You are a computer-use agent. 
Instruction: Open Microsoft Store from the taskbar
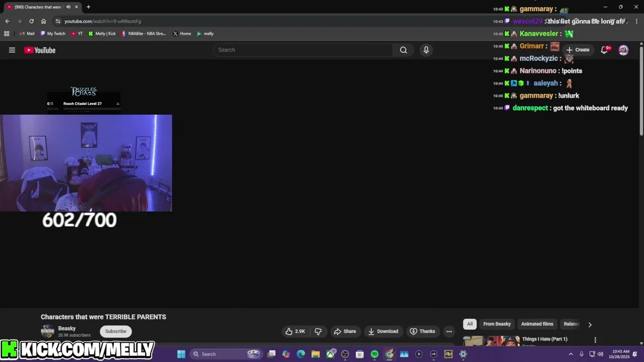pos(360,354)
